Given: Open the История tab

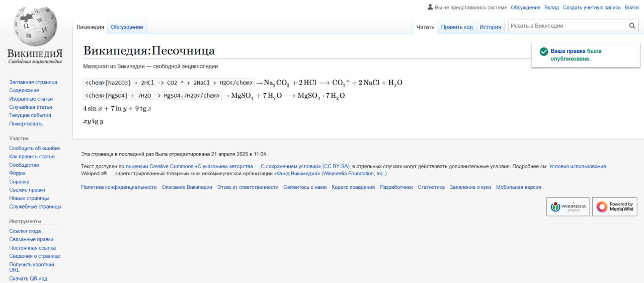Looking at the screenshot, I should (490, 27).
